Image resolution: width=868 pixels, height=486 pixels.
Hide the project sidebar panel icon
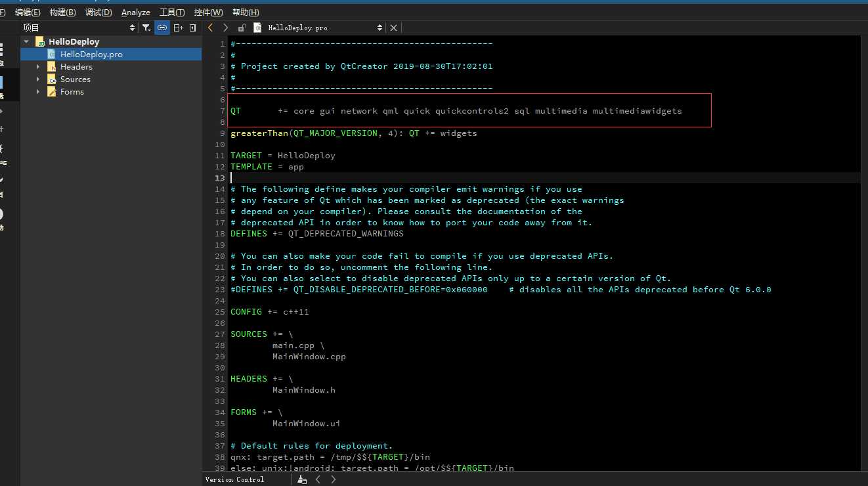point(192,28)
